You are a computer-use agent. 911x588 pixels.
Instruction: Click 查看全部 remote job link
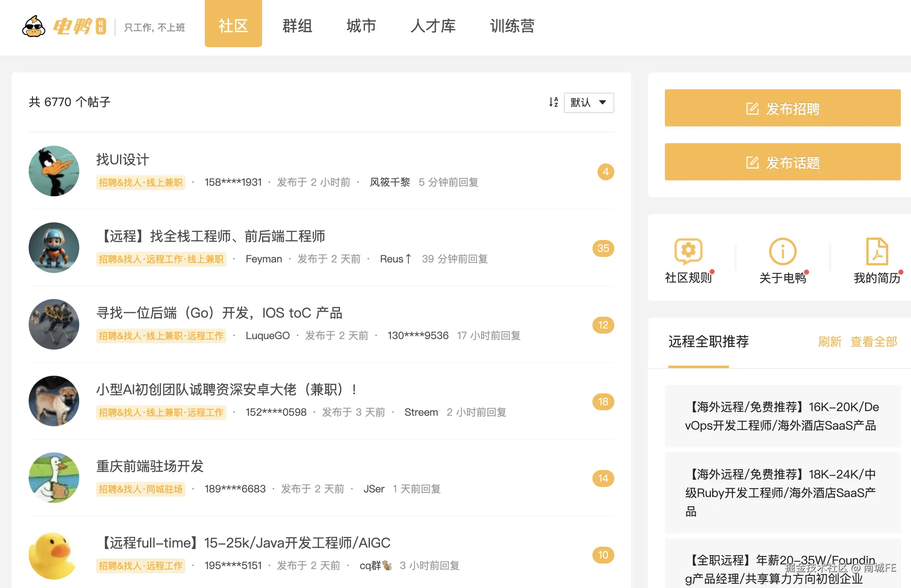873,342
